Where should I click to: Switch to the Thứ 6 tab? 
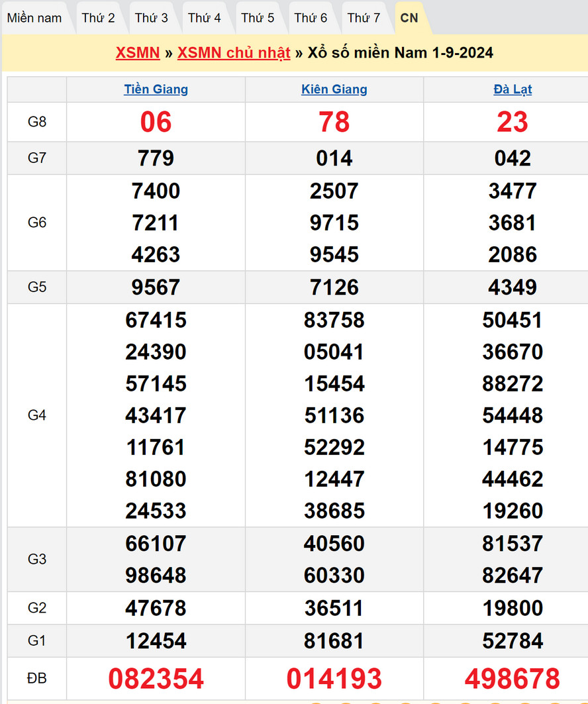[311, 18]
